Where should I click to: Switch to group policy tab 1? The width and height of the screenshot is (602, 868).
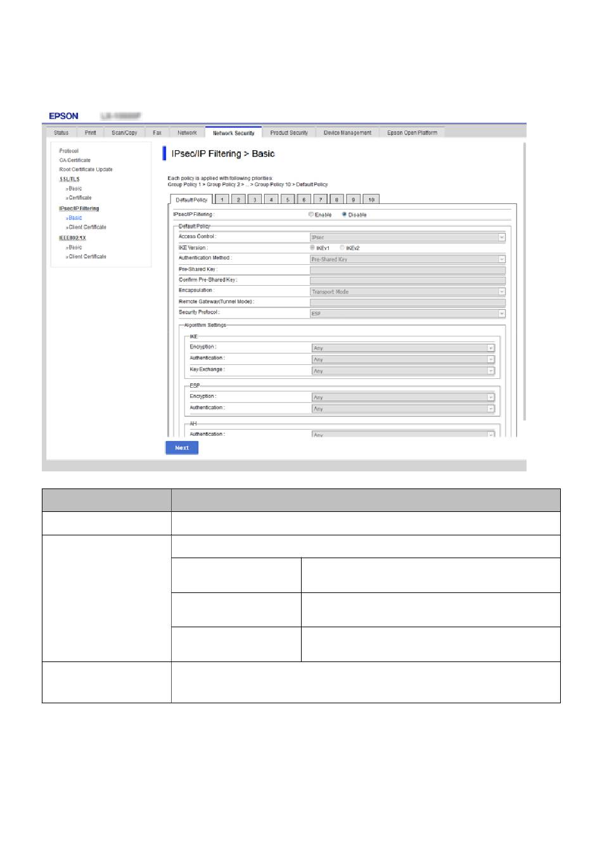pyautogui.click(x=222, y=200)
